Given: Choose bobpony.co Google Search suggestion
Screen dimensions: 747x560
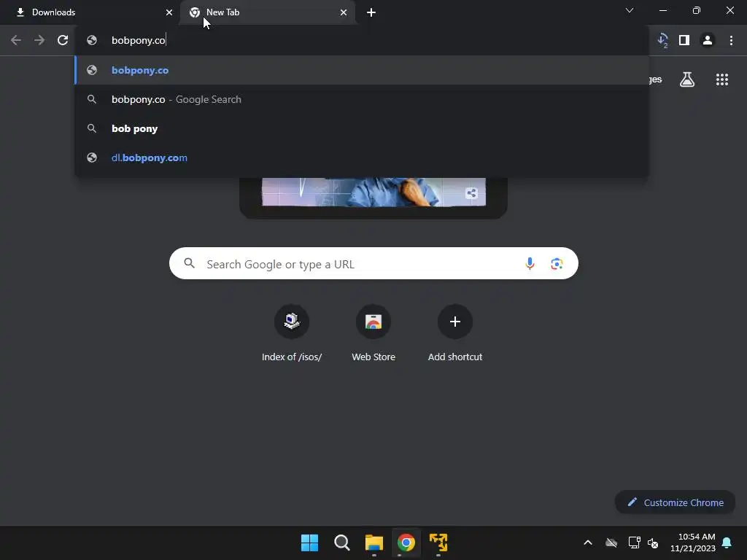Looking at the screenshot, I should 362,99.
